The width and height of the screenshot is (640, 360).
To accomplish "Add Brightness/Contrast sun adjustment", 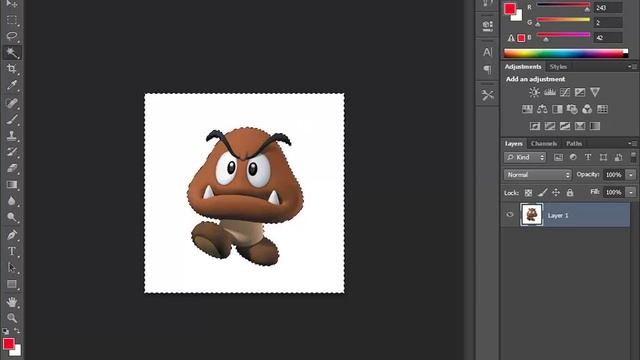I will (x=534, y=93).
